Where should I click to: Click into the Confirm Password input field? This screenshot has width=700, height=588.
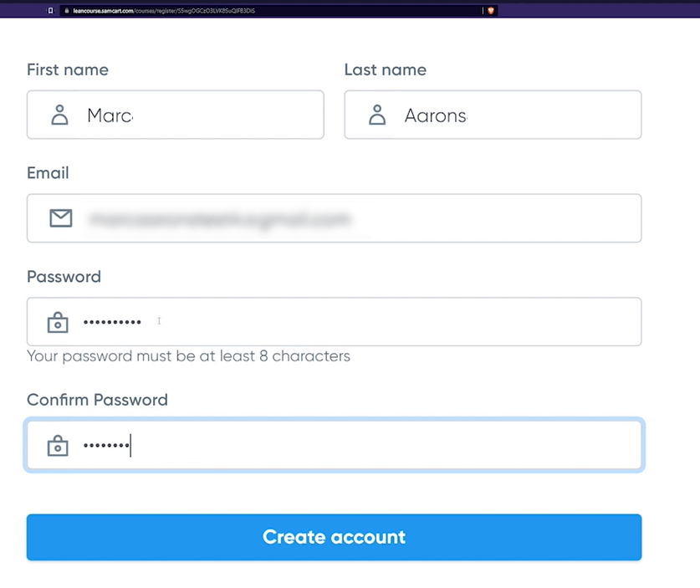(x=334, y=445)
